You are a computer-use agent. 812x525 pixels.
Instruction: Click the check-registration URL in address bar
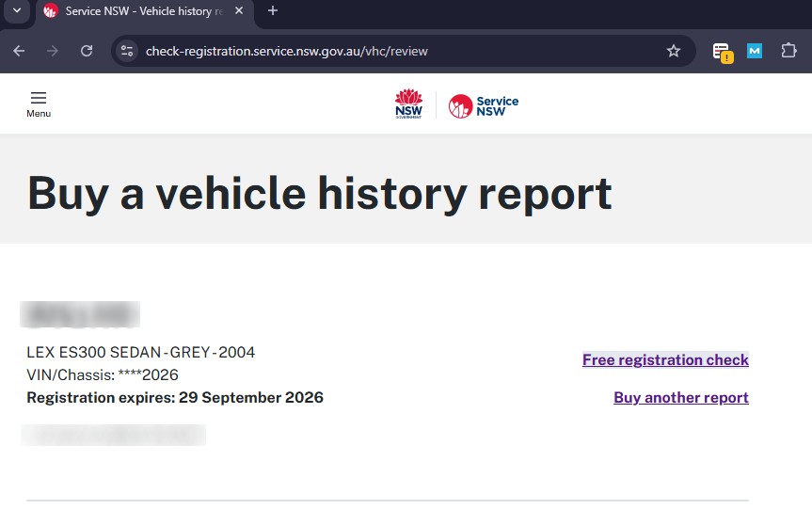tap(287, 51)
